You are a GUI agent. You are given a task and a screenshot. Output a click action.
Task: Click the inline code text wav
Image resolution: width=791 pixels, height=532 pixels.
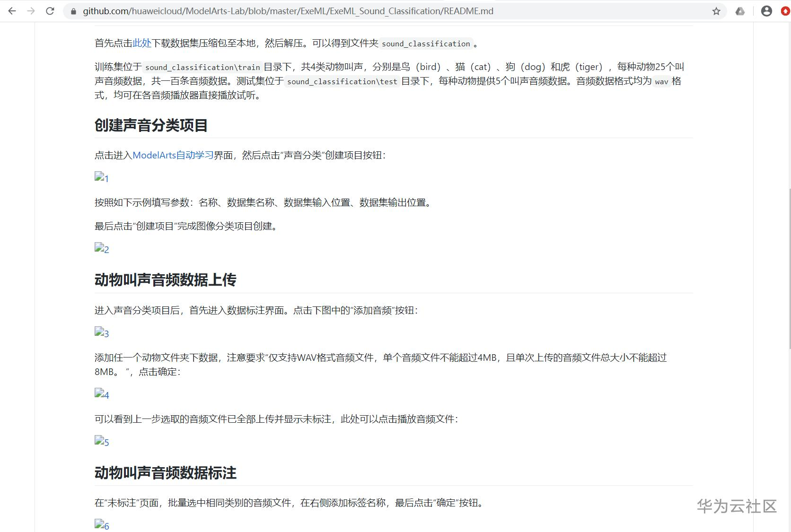(x=661, y=81)
